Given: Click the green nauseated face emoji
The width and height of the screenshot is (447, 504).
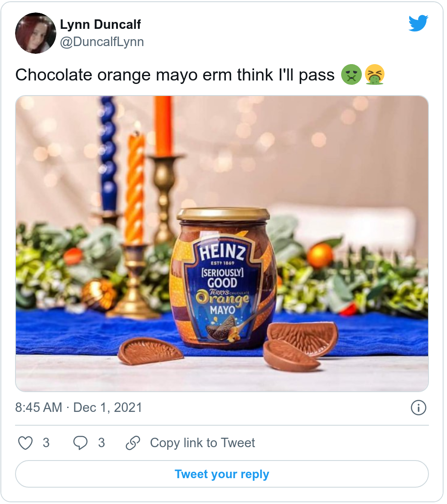Looking at the screenshot, I should coord(351,75).
